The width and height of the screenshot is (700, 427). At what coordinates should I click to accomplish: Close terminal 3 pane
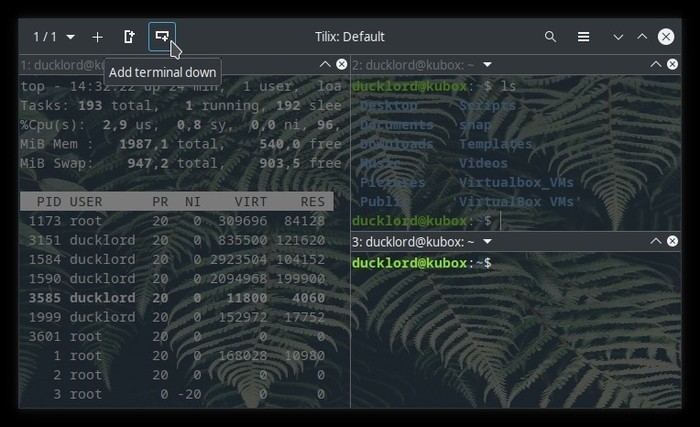(672, 241)
